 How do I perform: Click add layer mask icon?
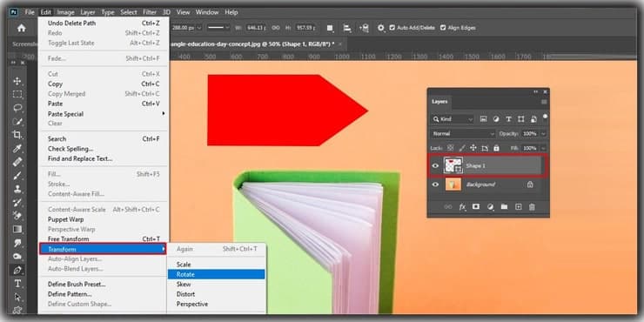pos(476,207)
